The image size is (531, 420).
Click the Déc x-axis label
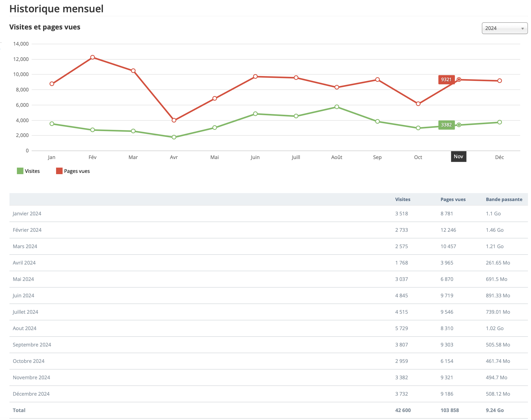[x=500, y=157]
